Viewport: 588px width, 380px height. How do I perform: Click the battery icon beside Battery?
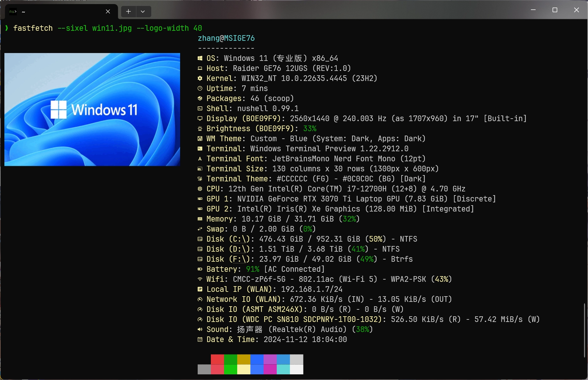pos(200,269)
